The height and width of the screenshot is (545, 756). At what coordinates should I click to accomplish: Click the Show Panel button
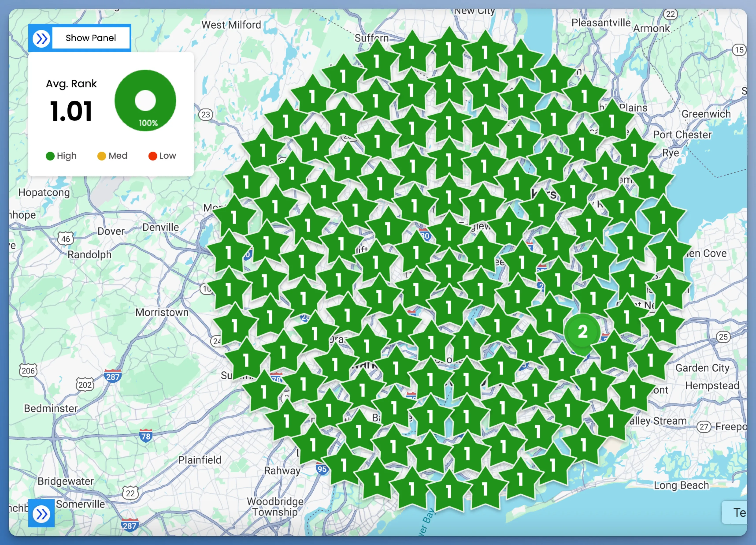coord(91,38)
